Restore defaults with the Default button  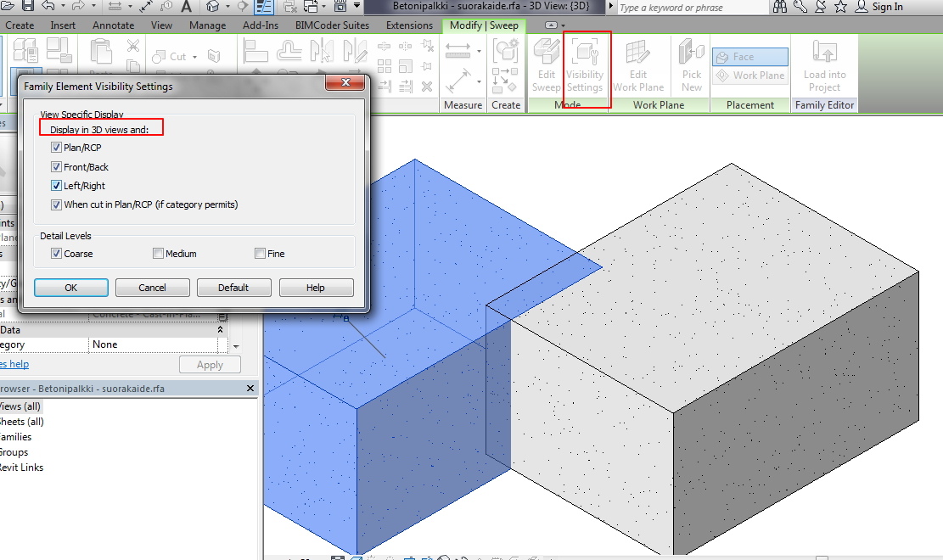[233, 287]
